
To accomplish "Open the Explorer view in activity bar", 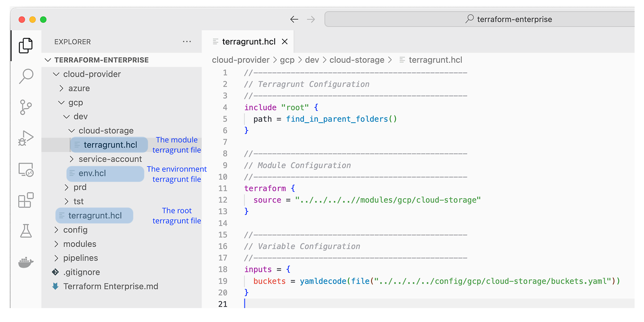I will [x=26, y=45].
